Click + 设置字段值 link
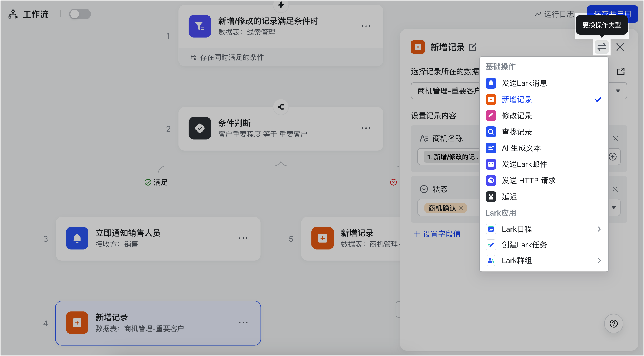 pos(437,234)
